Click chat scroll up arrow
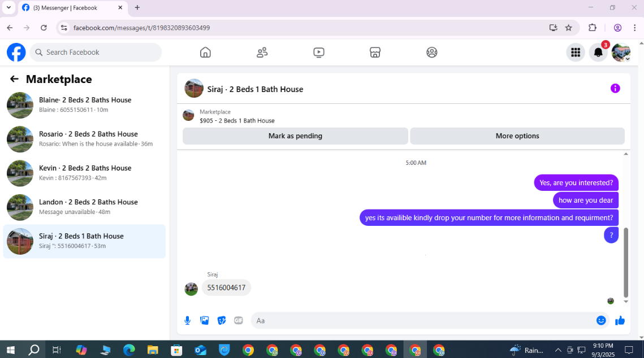Viewport: 644px width, 358px height. pos(626,154)
